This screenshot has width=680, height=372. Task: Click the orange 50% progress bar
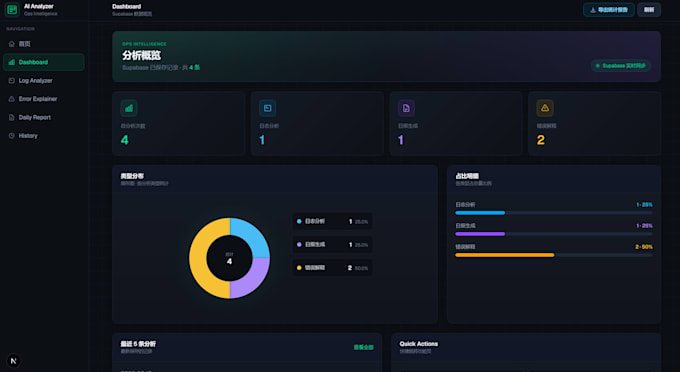tap(505, 255)
